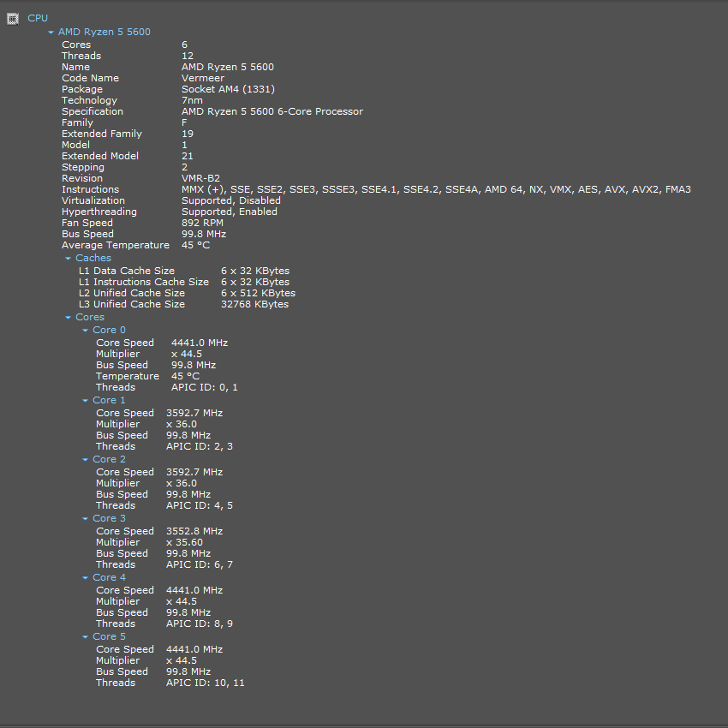Collapse the Core 2 arrow

tap(85, 460)
